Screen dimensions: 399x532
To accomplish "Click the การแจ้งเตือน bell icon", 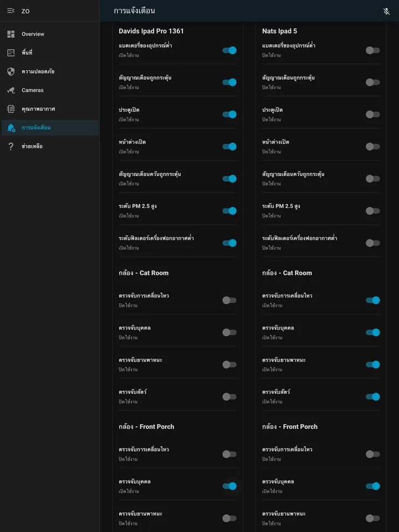I will [11, 128].
